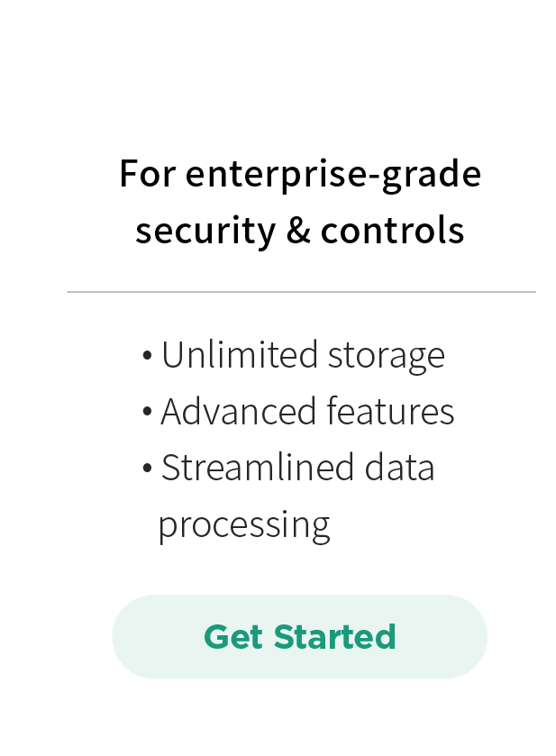The width and height of the screenshot is (556, 756).
Task: Click the word "data" in the third bullet
Action: tap(399, 468)
